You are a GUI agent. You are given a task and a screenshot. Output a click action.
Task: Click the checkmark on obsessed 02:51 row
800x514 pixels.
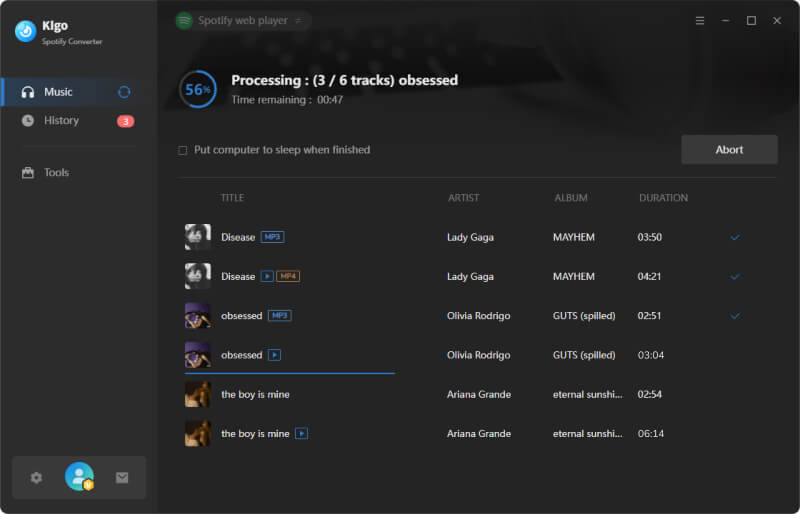(x=735, y=316)
